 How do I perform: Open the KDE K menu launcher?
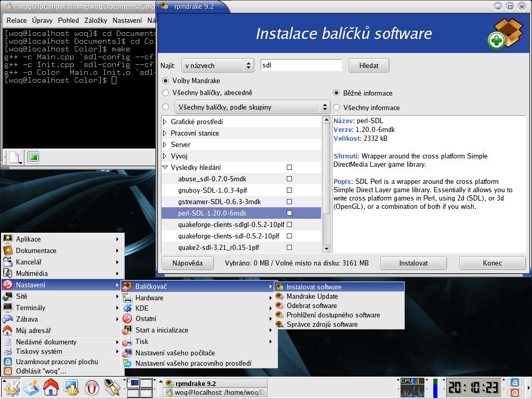12,388
